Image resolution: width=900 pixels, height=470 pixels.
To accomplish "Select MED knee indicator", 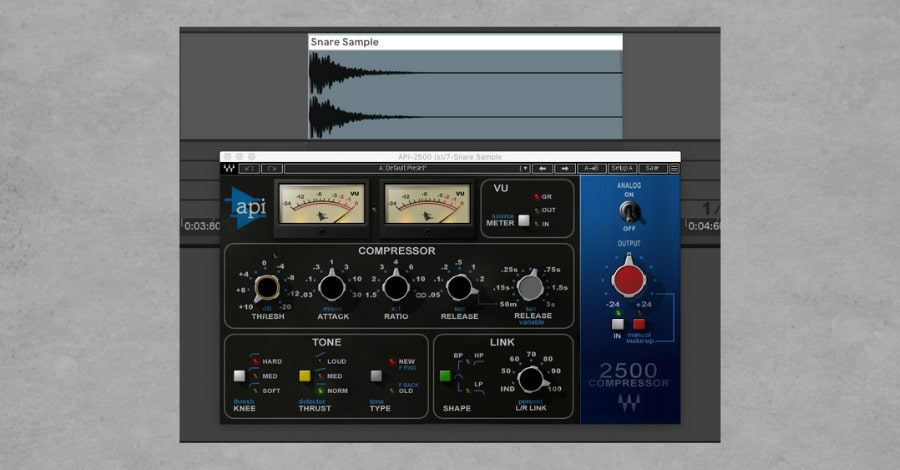I will click(x=255, y=376).
